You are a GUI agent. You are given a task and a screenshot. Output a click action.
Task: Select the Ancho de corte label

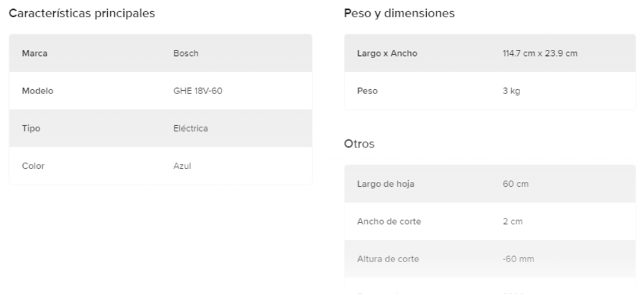click(389, 221)
